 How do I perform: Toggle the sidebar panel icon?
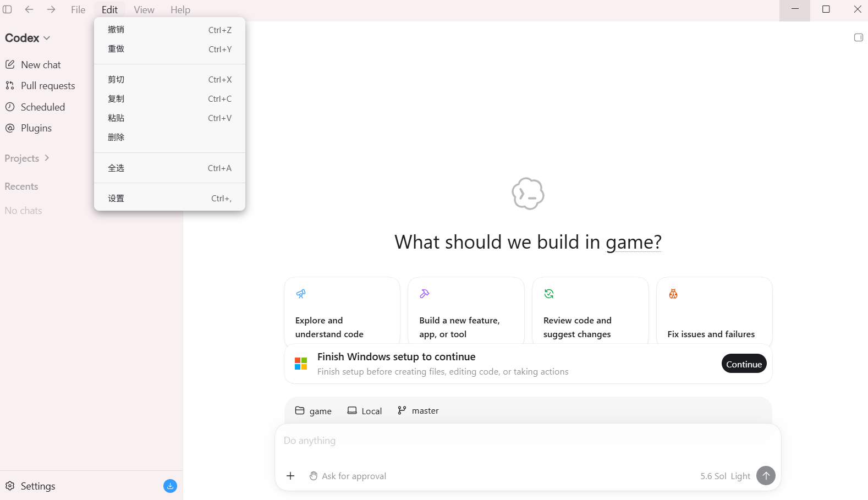click(x=7, y=9)
